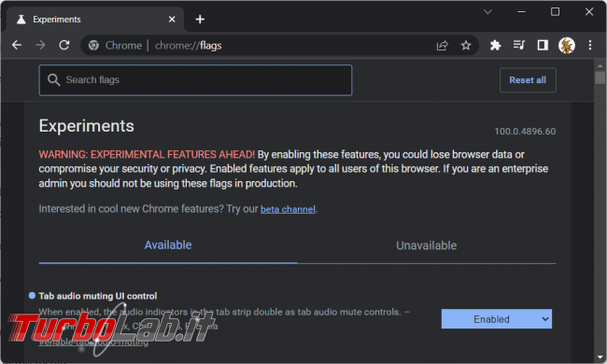This screenshot has height=364, width=607.
Task: Open the beta channel link
Action: pos(288,209)
